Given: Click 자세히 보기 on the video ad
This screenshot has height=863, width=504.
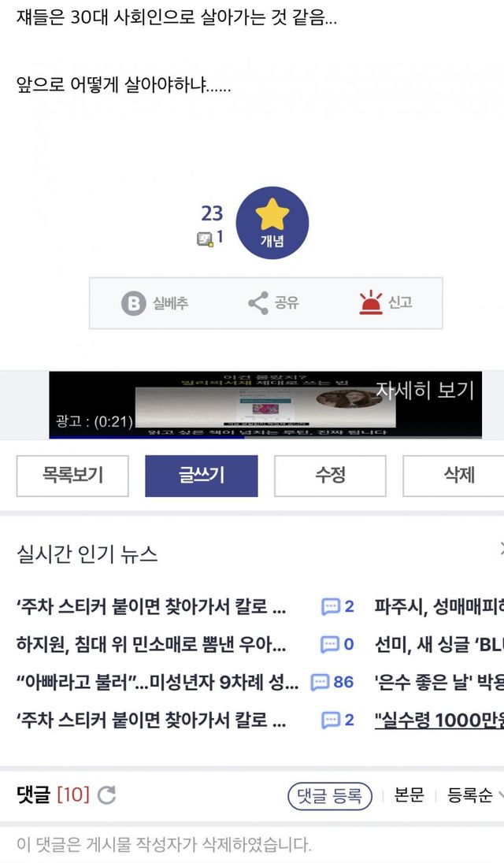Looking at the screenshot, I should [x=424, y=390].
